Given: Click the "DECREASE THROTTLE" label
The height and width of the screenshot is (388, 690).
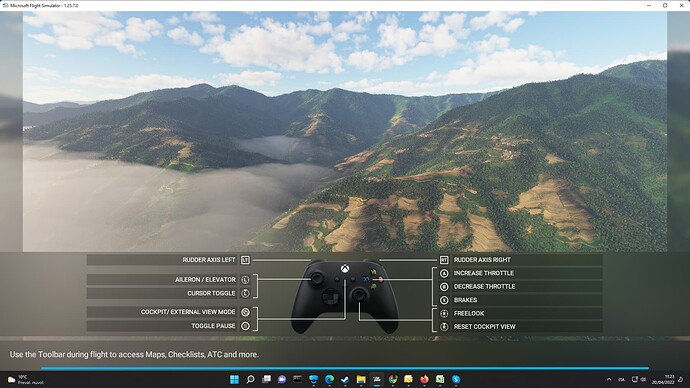Looking at the screenshot, I should pyautogui.click(x=484, y=287).
